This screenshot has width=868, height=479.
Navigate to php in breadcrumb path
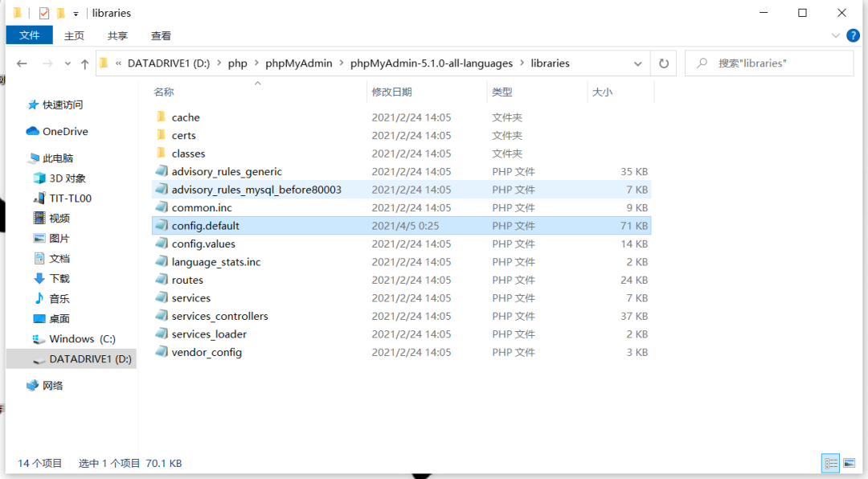(237, 63)
